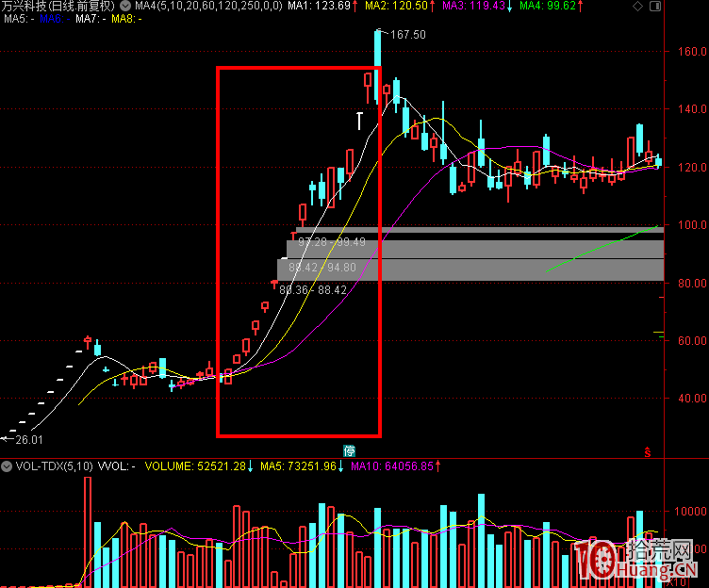Click the tallest candlestick at the 167.50 peak
709x588 pixels.
[377, 67]
